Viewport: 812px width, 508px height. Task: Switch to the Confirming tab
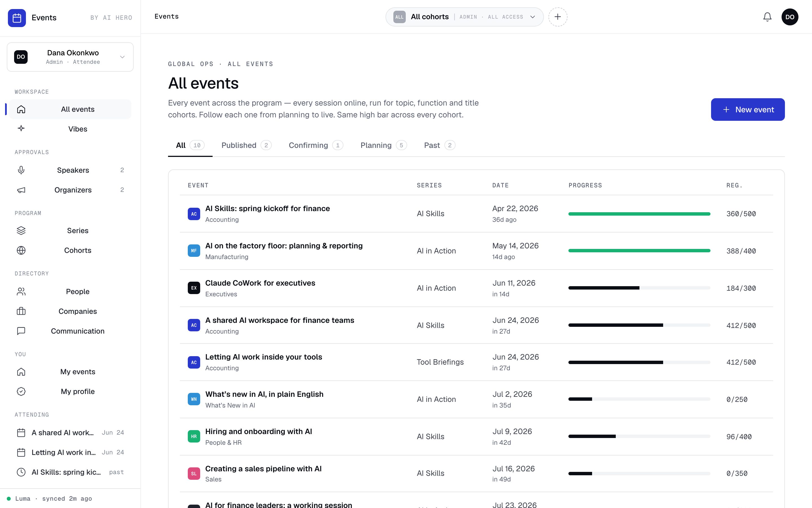(x=316, y=145)
